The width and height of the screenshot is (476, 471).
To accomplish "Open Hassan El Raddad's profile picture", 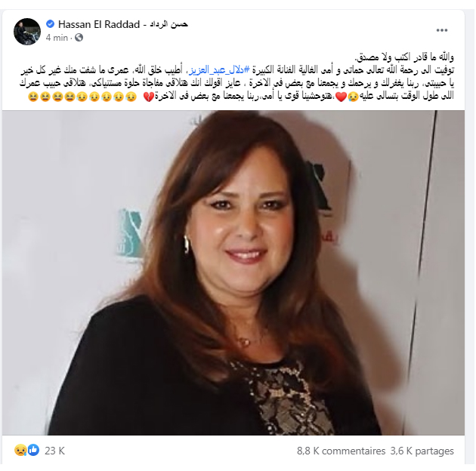I will click(x=27, y=32).
